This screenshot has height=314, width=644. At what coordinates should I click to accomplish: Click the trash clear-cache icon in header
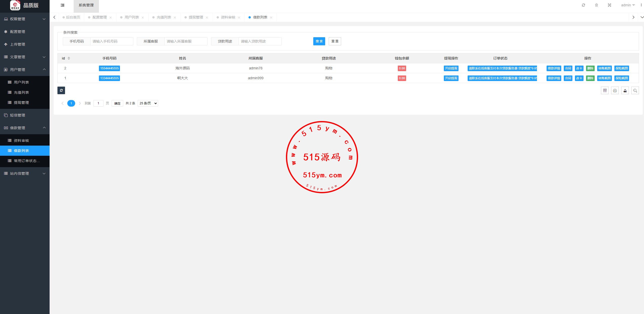pos(596,5)
